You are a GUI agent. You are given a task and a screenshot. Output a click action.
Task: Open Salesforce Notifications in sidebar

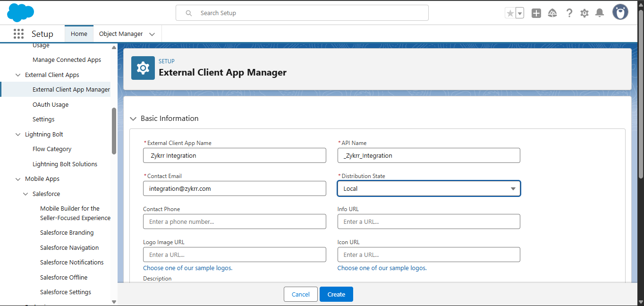(x=72, y=263)
